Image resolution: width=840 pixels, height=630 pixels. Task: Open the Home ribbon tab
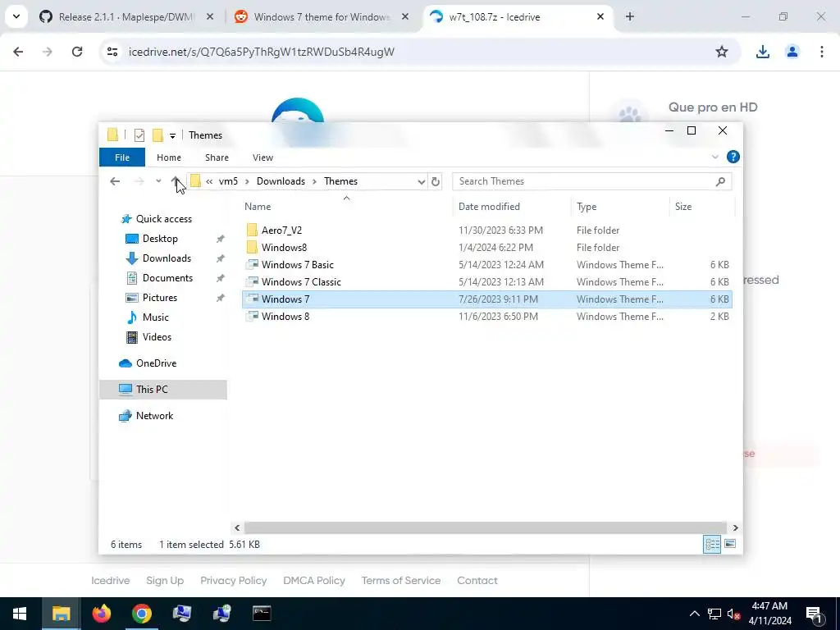click(169, 157)
